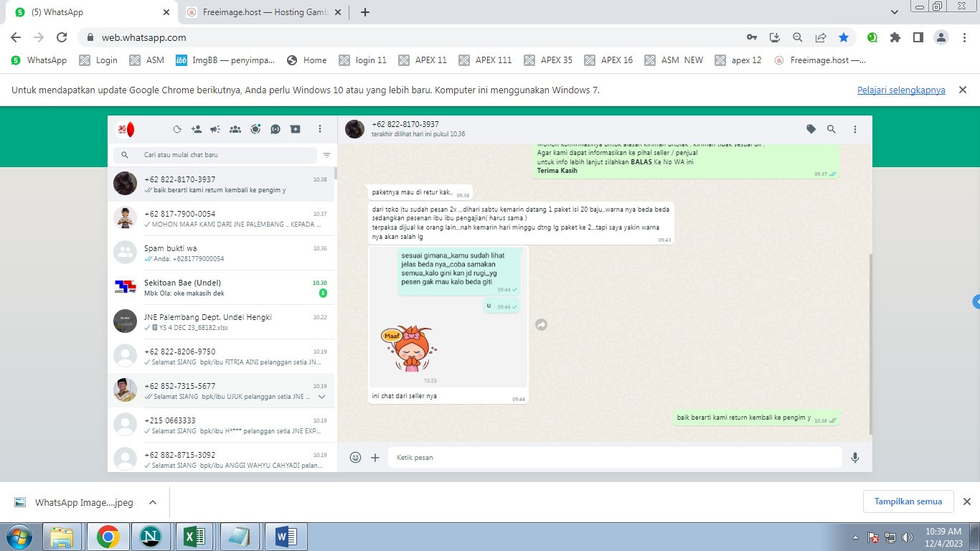The width and height of the screenshot is (980, 551).
Task: Open Word from the taskbar
Action: pos(286,537)
